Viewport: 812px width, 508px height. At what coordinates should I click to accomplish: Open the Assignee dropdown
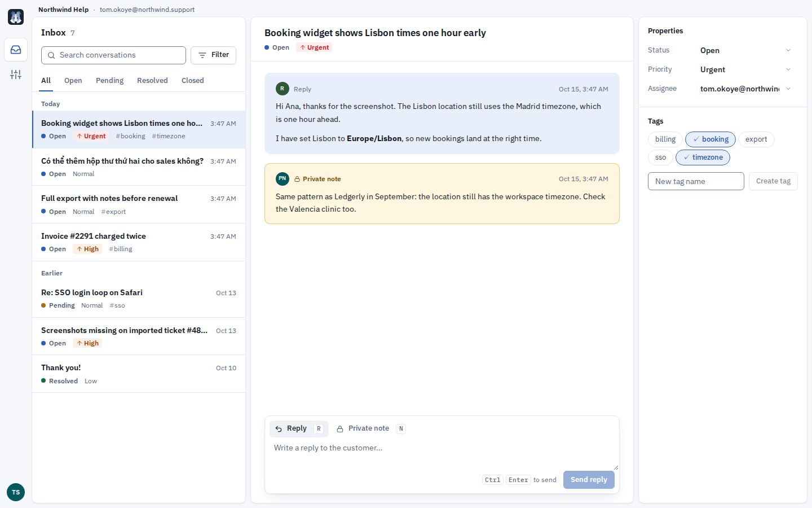[x=745, y=89]
